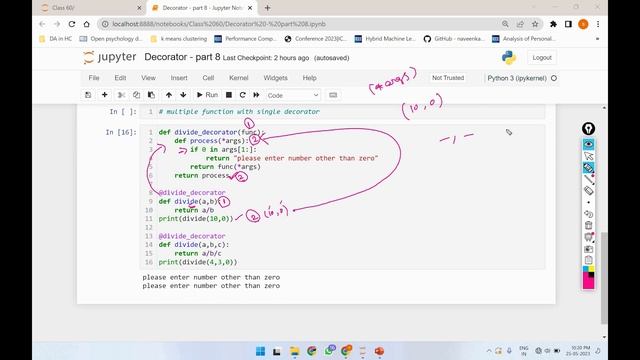Screen dimensions: 640x360
Task: Cut selected cells with the scissors icon
Action: [x=121, y=95]
